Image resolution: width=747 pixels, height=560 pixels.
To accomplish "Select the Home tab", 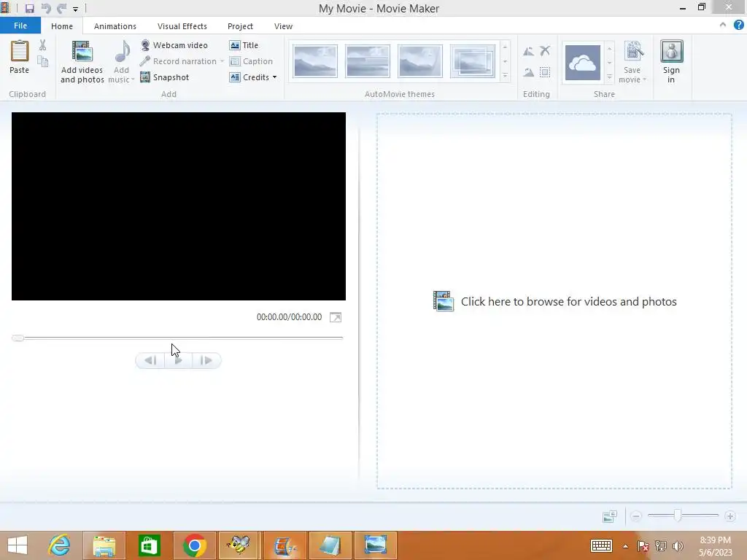I will [62, 26].
